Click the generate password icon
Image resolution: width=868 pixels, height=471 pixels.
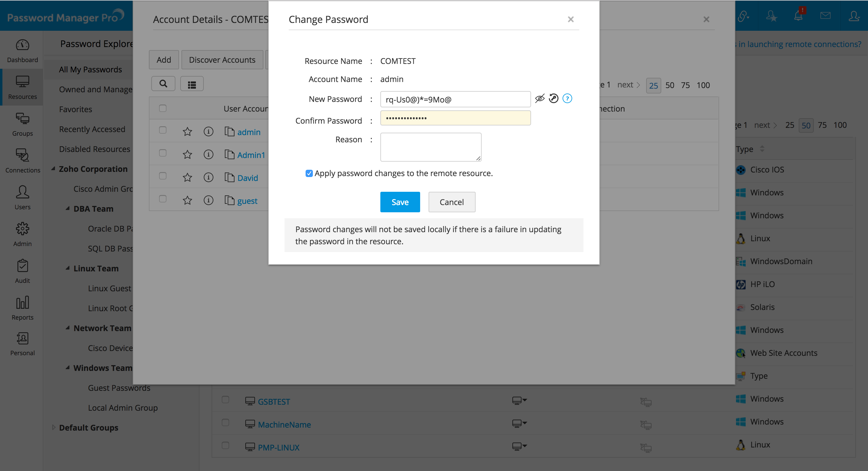coord(554,98)
